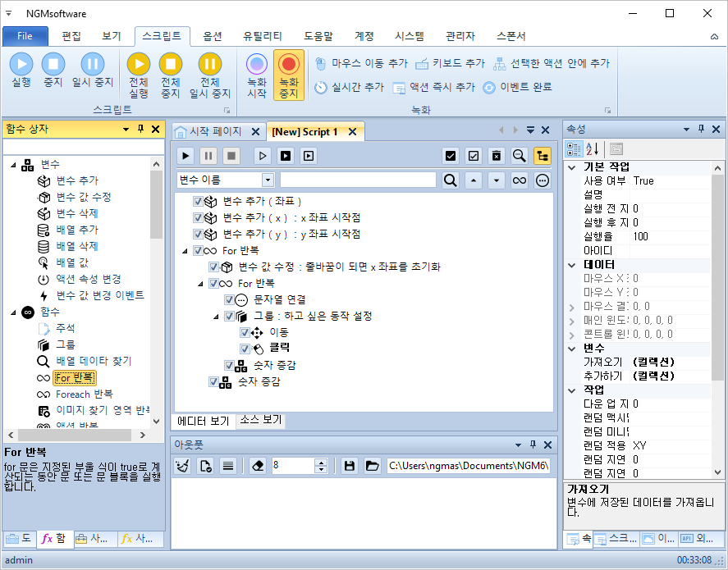This screenshot has height=570, width=728.
Task: Click the check-all filled checkbox icon in editor toolbar
Action: coord(451,156)
